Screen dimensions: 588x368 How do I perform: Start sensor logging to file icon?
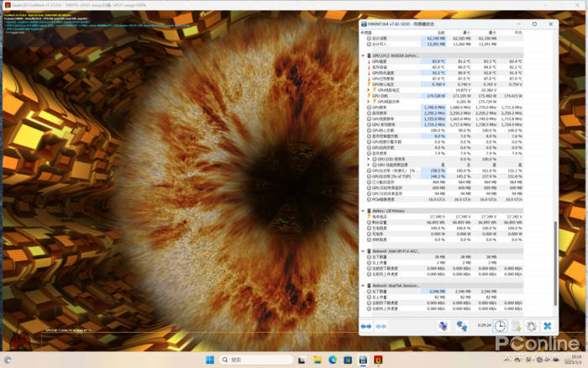point(516,326)
